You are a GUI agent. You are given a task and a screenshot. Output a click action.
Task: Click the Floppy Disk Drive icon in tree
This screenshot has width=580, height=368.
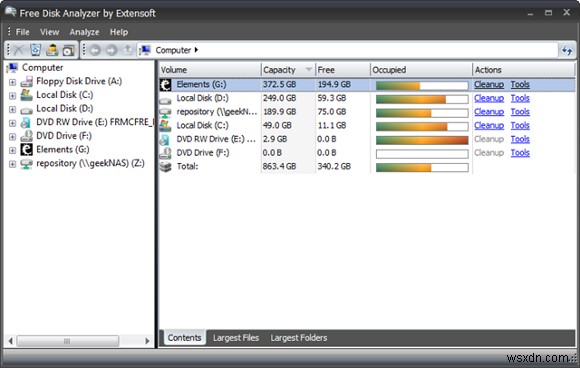tap(26, 81)
